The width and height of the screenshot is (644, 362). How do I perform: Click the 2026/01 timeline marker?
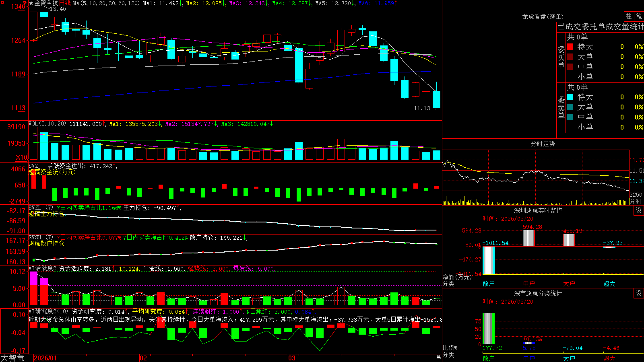pos(45,358)
